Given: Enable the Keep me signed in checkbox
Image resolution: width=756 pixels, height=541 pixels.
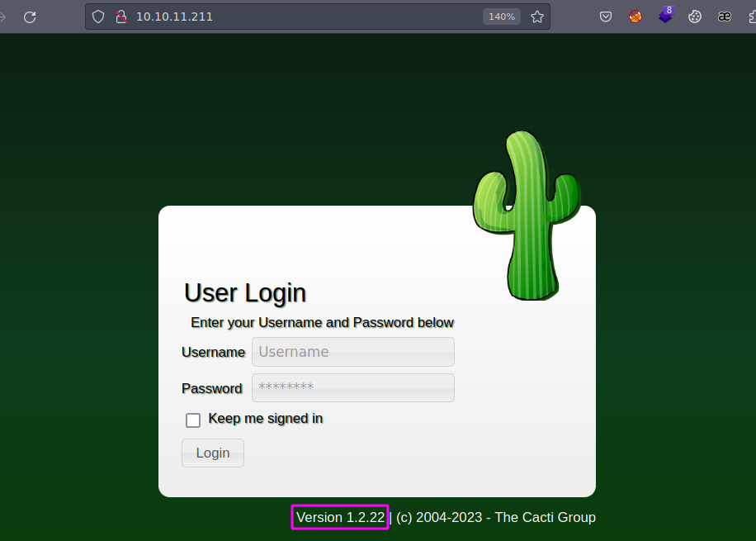Looking at the screenshot, I should (193, 420).
